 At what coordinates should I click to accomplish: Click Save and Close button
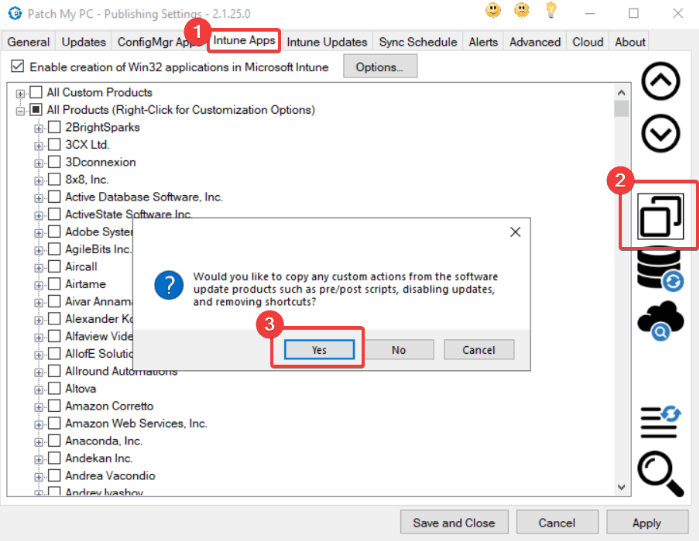(454, 522)
